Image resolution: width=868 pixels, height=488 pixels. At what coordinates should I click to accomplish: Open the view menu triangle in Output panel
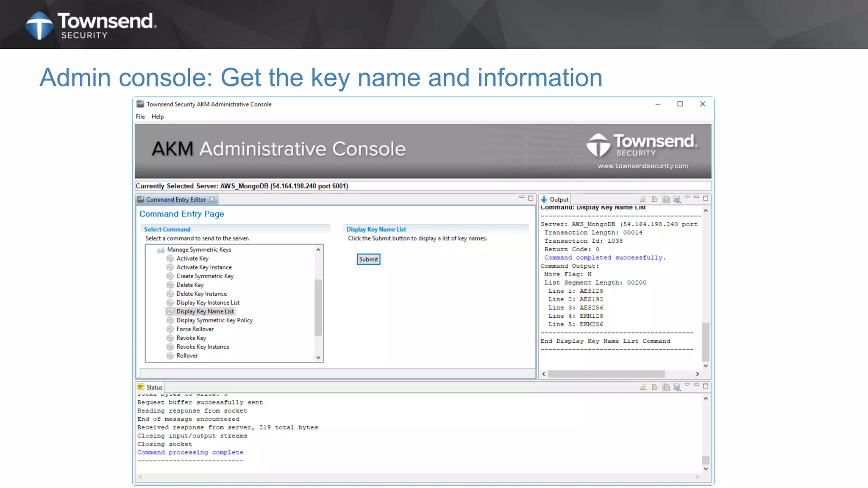pyautogui.click(x=687, y=197)
